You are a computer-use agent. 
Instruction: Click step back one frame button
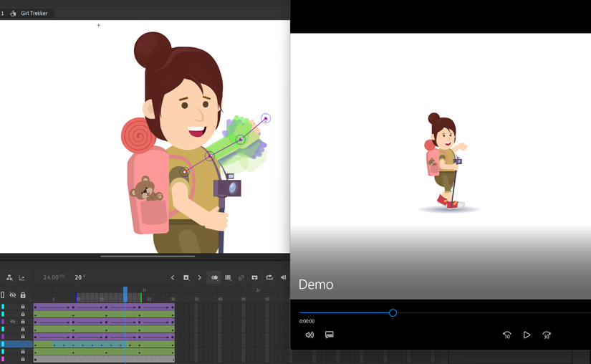click(283, 278)
